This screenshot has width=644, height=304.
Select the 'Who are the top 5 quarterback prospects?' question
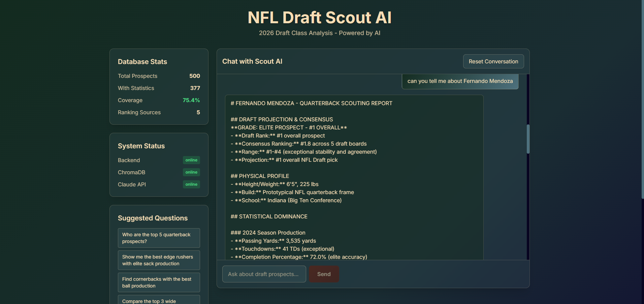pos(159,238)
